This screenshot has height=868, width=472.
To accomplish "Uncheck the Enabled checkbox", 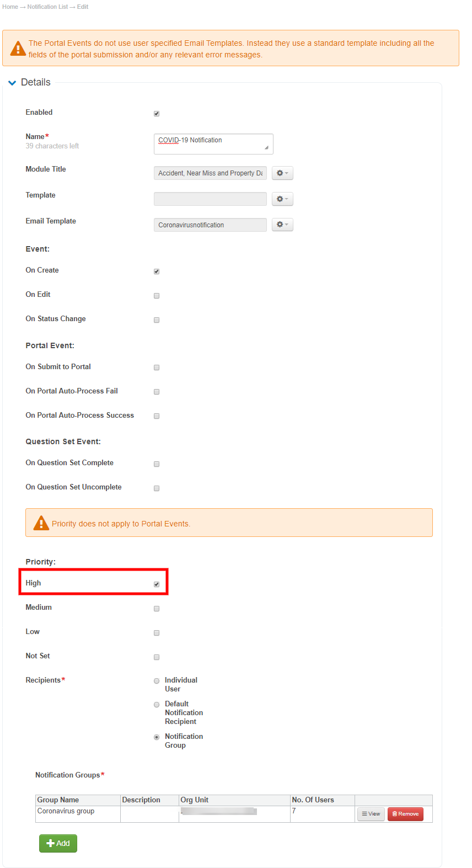I will [157, 114].
